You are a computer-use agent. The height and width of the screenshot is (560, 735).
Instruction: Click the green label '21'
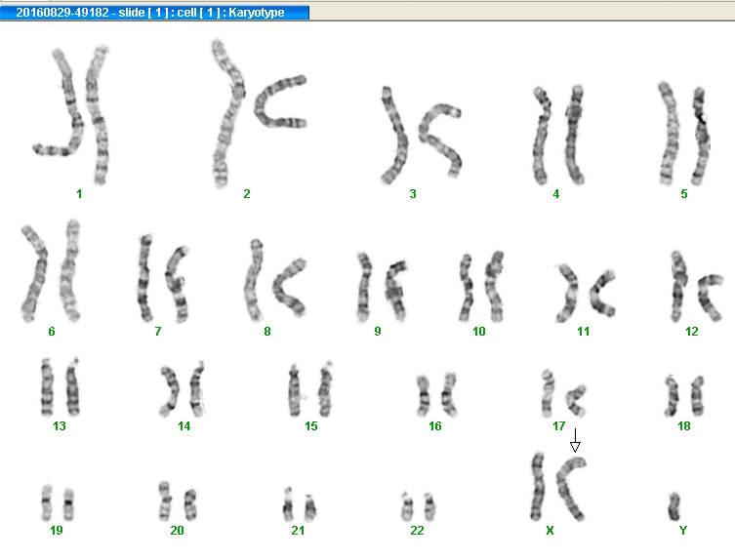click(x=298, y=530)
